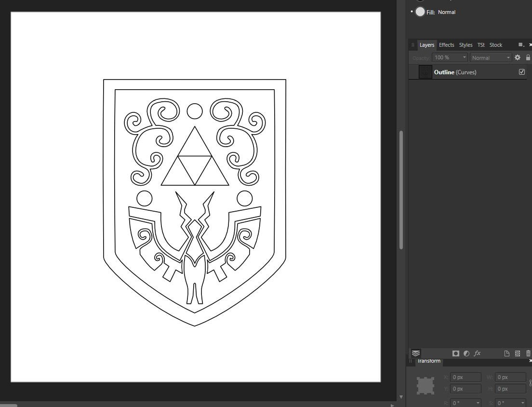Open the blend mode Normal dropdown

pos(507,57)
